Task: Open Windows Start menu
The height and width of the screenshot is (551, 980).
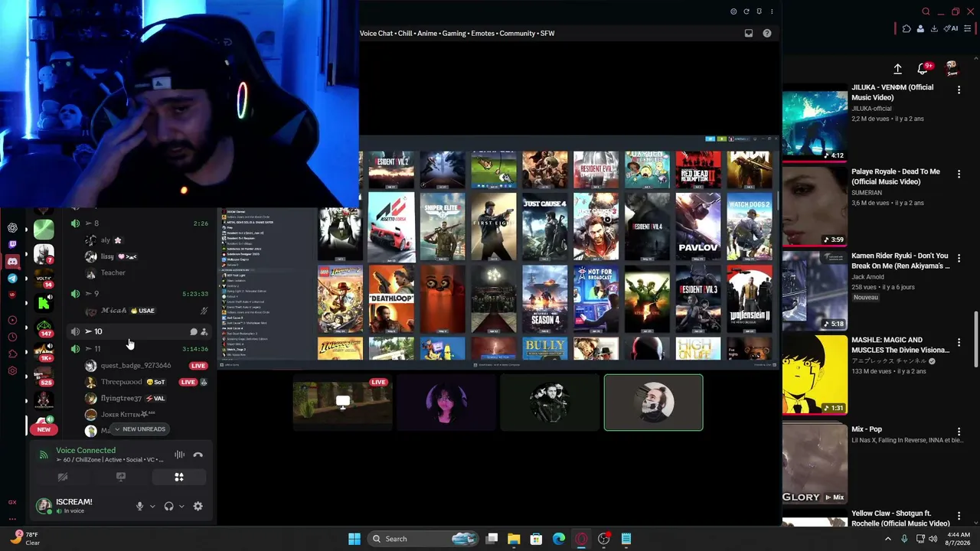Action: point(354,539)
